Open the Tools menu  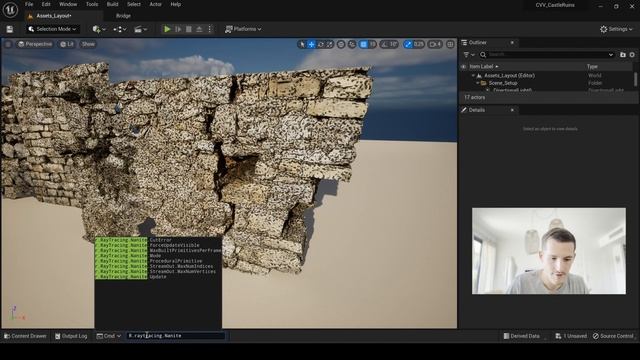(92, 4)
